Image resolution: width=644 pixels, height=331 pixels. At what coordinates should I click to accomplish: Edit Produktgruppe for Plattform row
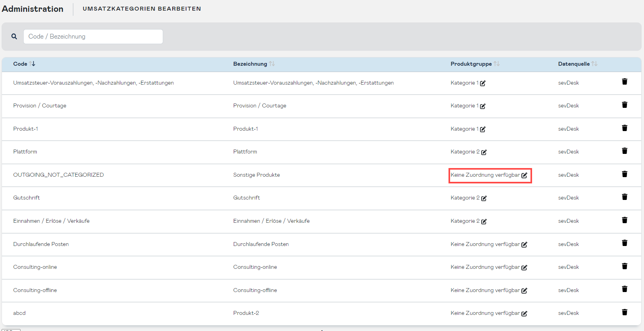coord(484,152)
